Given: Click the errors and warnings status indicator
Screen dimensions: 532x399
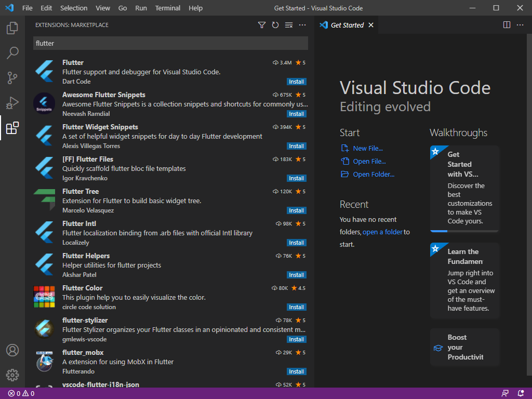Looking at the screenshot, I should point(21,394).
